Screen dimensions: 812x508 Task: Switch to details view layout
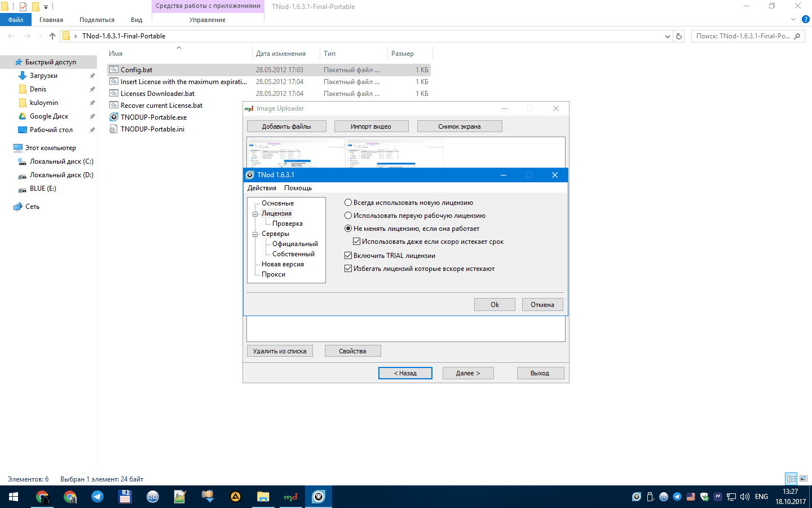(x=791, y=479)
